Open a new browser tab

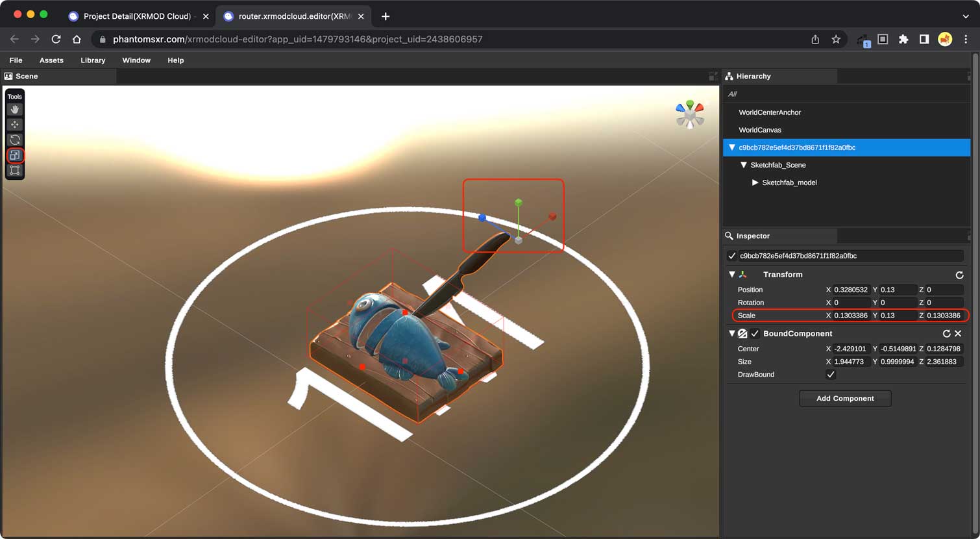pos(386,16)
